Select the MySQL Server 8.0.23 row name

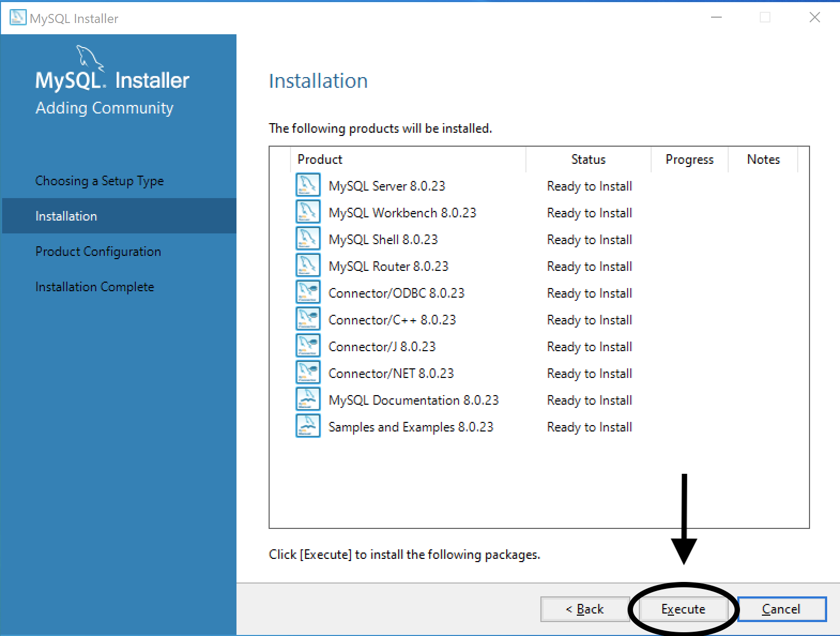tap(387, 186)
